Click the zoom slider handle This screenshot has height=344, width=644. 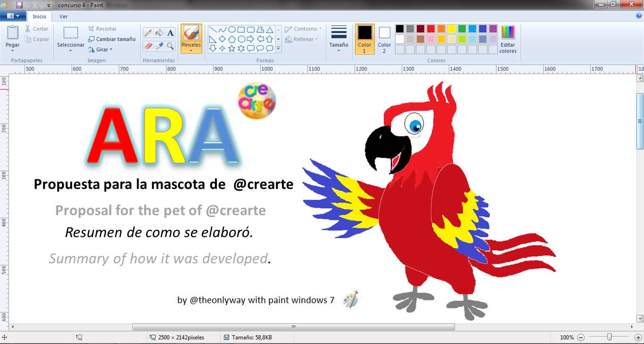pos(610,337)
